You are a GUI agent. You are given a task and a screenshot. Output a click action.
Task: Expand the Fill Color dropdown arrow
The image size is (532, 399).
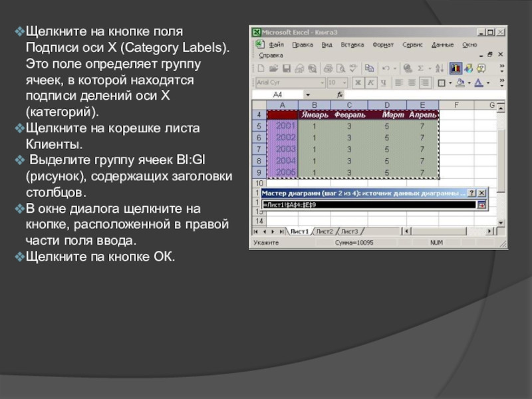tap(469, 82)
